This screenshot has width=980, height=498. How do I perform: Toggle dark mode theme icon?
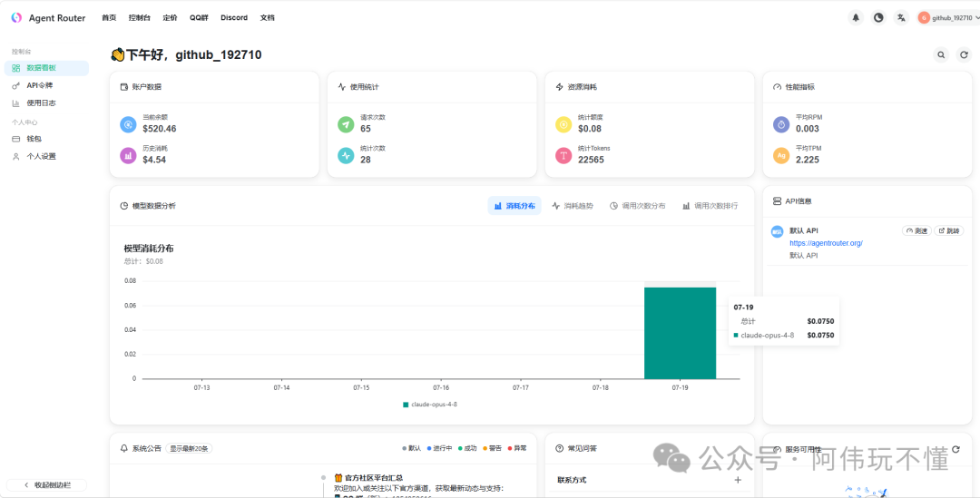point(878,17)
